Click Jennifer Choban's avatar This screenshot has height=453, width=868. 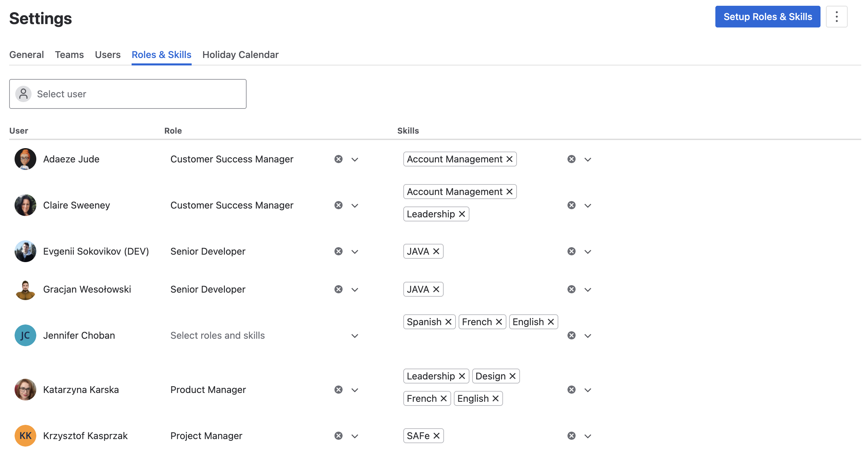pos(25,335)
